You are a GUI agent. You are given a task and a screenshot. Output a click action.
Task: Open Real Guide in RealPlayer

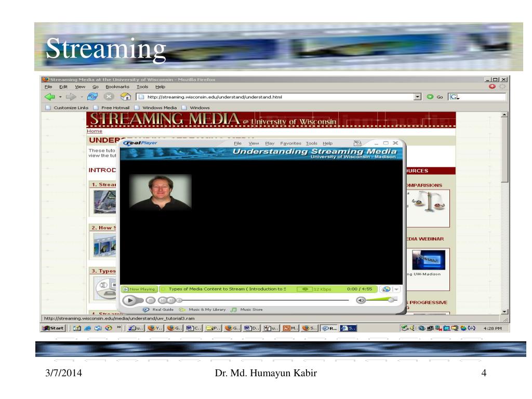[158, 310]
